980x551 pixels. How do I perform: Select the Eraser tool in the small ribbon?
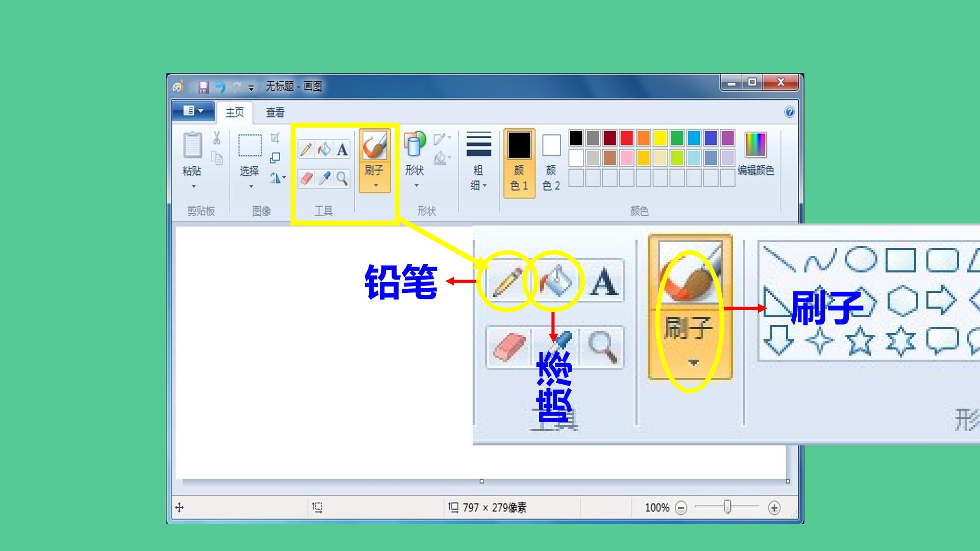coord(306,178)
